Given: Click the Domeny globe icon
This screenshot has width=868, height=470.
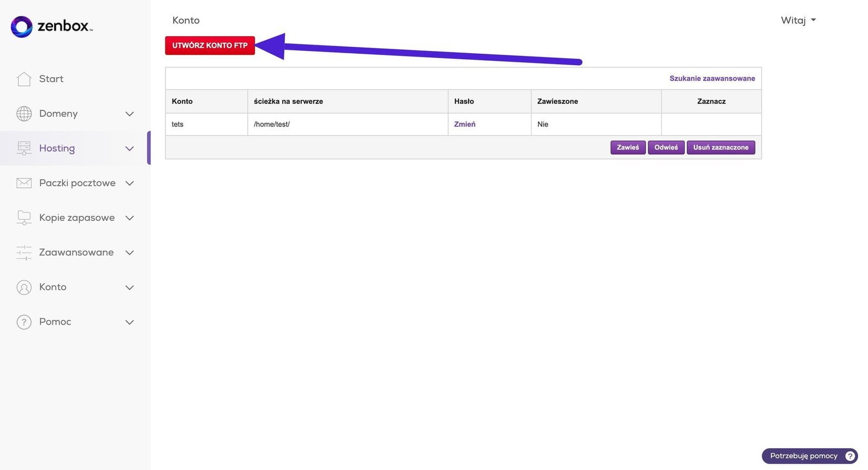Looking at the screenshot, I should (x=24, y=113).
